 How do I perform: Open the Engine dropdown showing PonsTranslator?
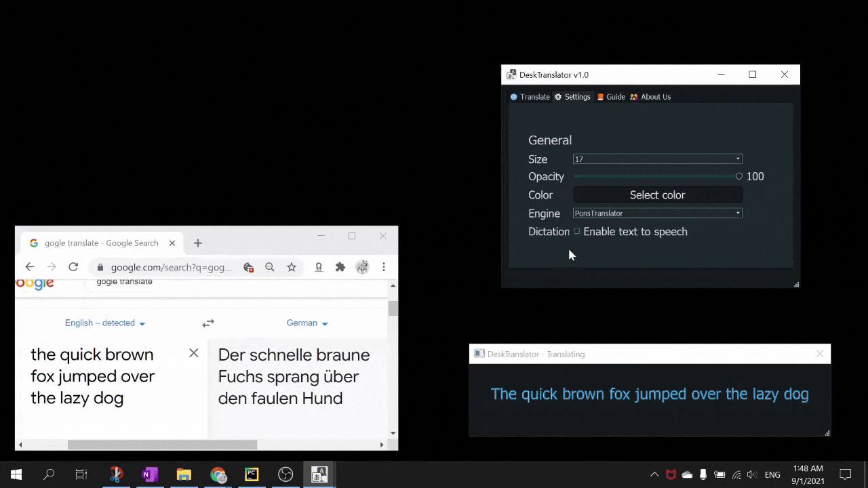tap(658, 213)
